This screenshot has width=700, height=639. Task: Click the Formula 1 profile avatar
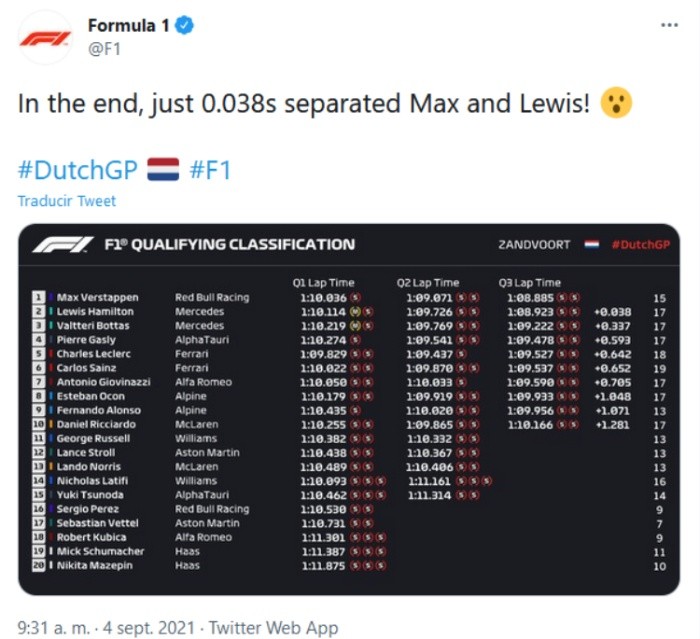[x=46, y=39]
